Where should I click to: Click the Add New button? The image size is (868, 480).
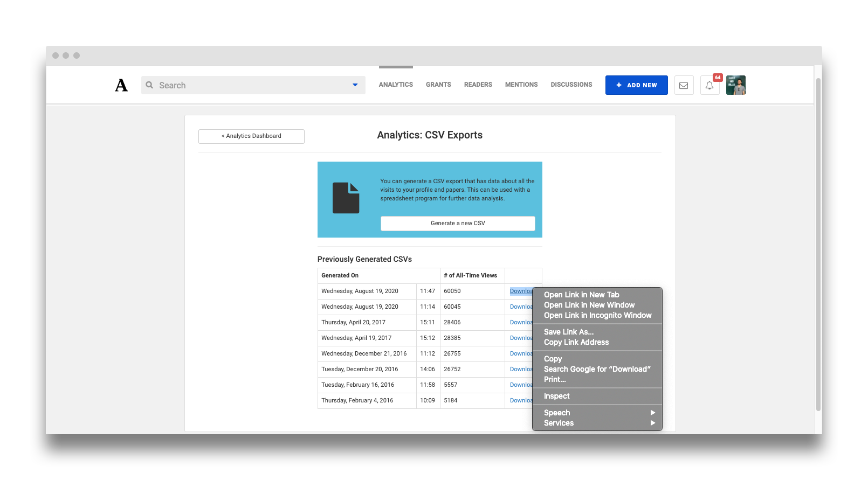coord(636,85)
